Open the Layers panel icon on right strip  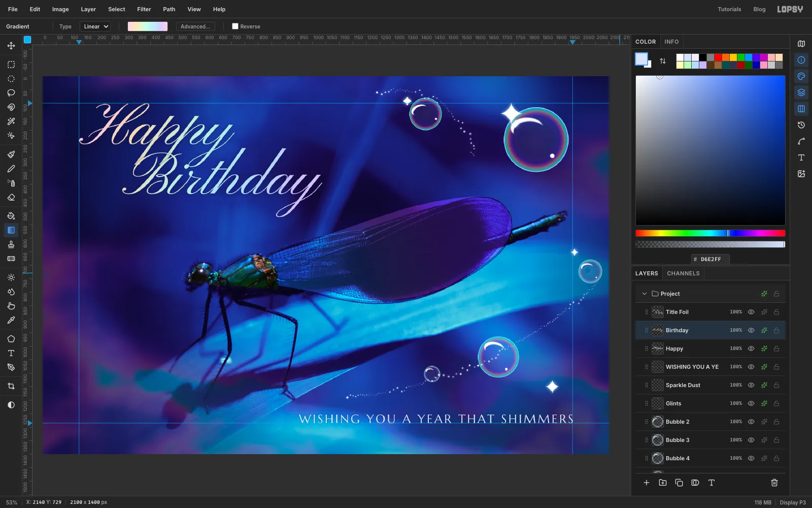(801, 92)
